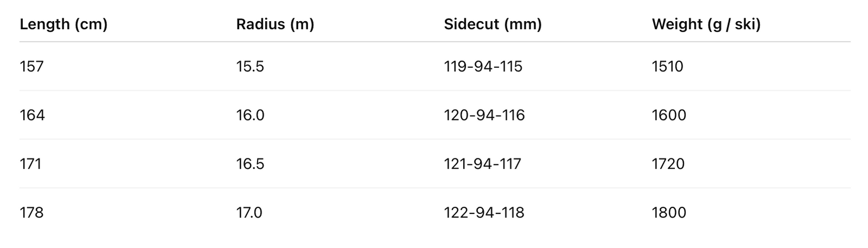Select the 164 length cell

[32, 115]
